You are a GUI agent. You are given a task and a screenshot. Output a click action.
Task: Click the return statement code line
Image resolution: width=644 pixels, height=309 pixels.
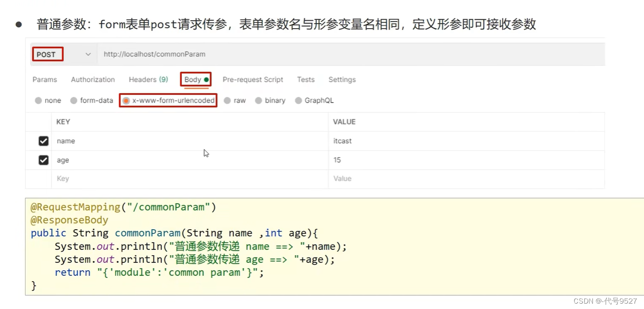pyautogui.click(x=160, y=272)
